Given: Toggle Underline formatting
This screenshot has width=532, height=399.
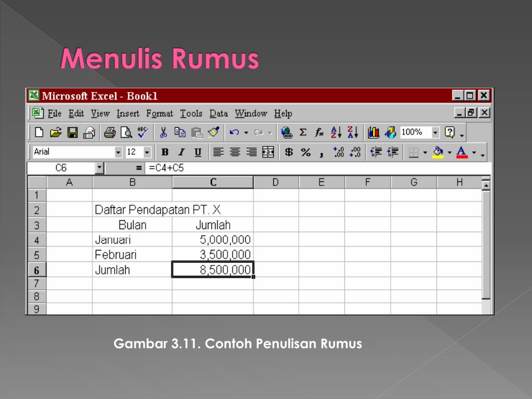Looking at the screenshot, I should 198,152.
